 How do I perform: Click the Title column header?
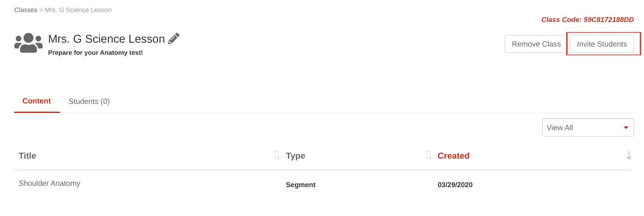point(27,156)
